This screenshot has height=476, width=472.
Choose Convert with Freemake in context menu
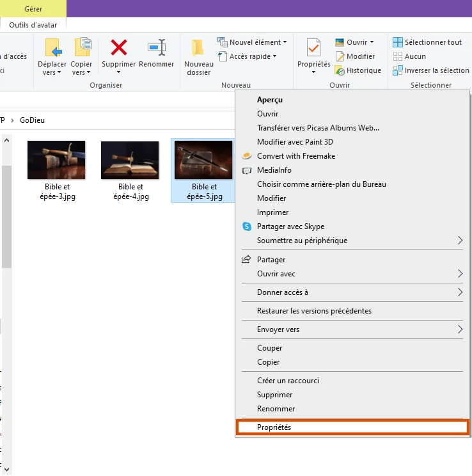[x=295, y=156]
